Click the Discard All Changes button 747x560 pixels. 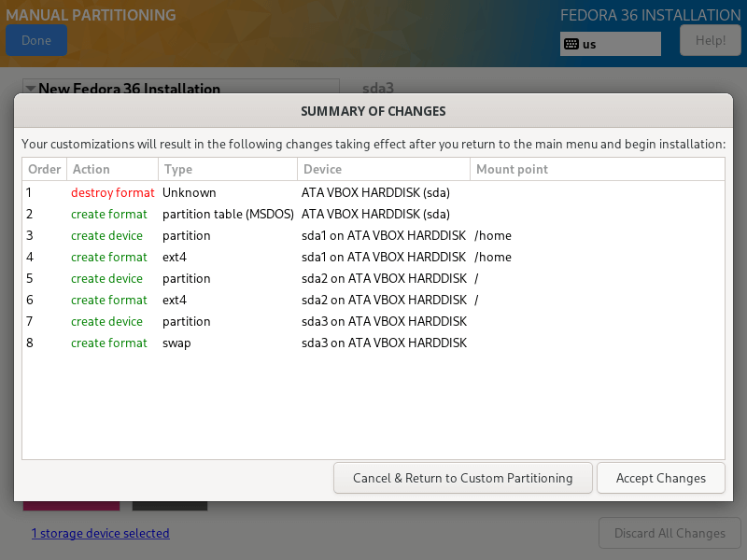coord(669,534)
